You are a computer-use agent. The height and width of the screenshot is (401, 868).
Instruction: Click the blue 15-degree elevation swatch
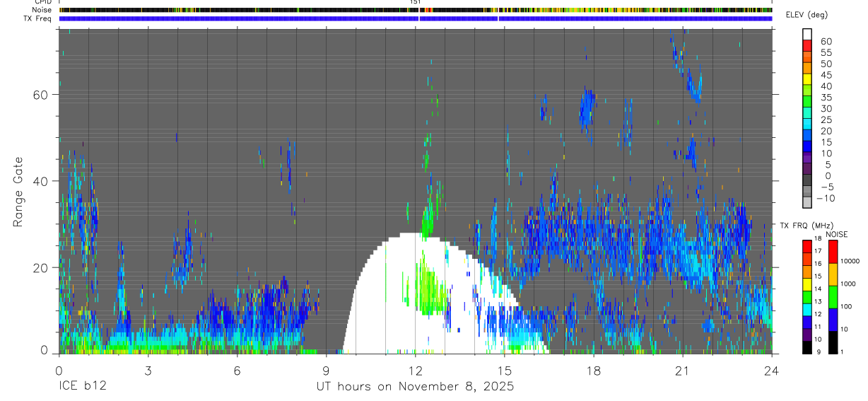(x=807, y=147)
